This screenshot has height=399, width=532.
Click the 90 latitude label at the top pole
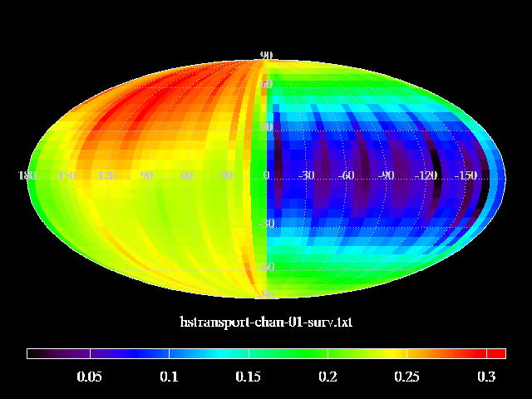click(267, 56)
